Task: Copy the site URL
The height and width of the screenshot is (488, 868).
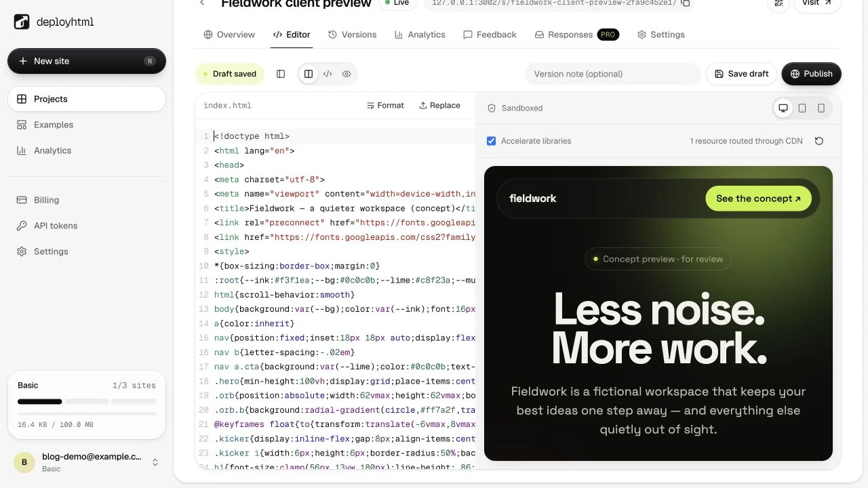Action: 686,3
